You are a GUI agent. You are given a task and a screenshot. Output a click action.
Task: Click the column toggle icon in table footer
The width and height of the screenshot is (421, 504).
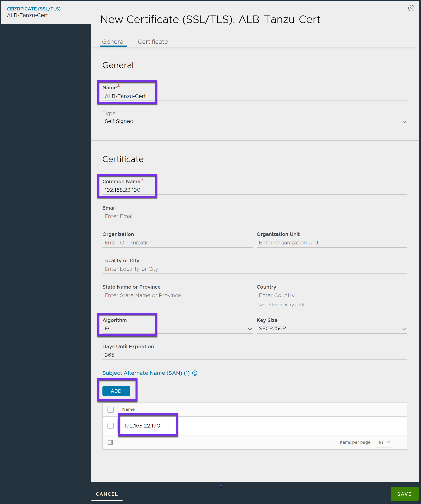tap(110, 442)
